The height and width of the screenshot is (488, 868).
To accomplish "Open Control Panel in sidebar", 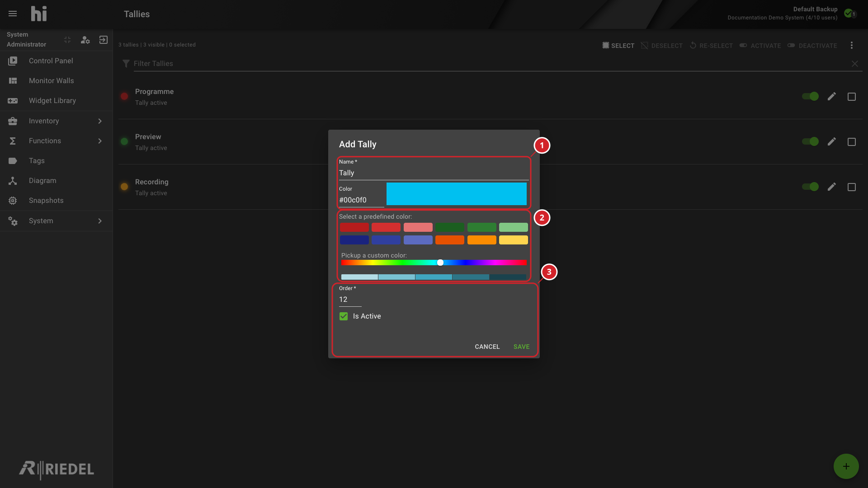I will click(x=56, y=61).
